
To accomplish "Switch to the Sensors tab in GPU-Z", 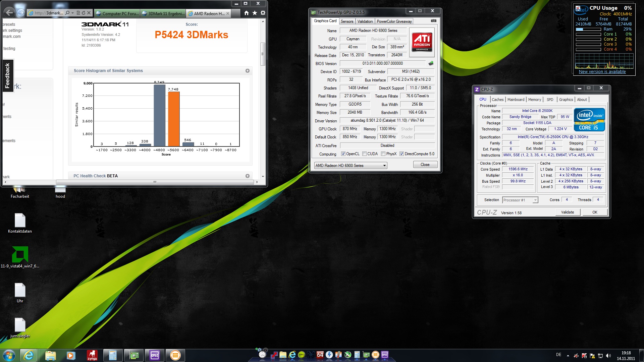I will point(347,21).
